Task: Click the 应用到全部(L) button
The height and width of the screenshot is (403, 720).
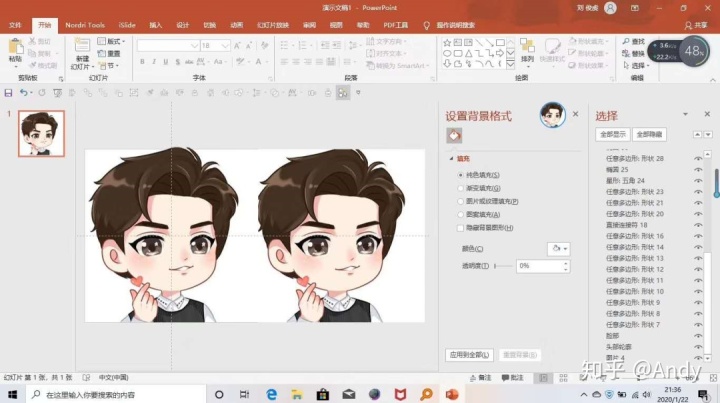Action: (469, 355)
